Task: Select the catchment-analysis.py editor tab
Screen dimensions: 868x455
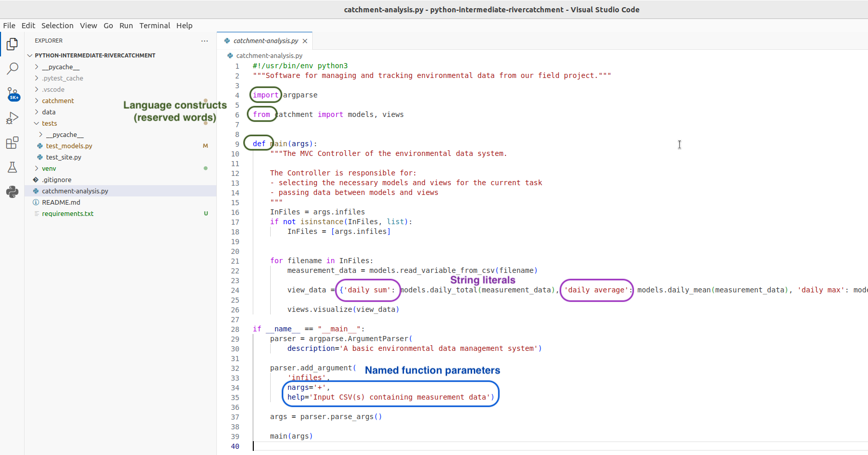Action: pos(265,41)
